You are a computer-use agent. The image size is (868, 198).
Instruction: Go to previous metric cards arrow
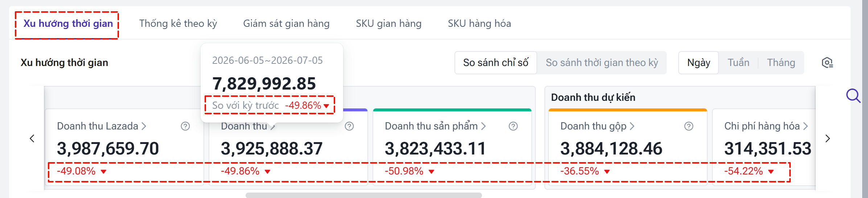pos(32,139)
